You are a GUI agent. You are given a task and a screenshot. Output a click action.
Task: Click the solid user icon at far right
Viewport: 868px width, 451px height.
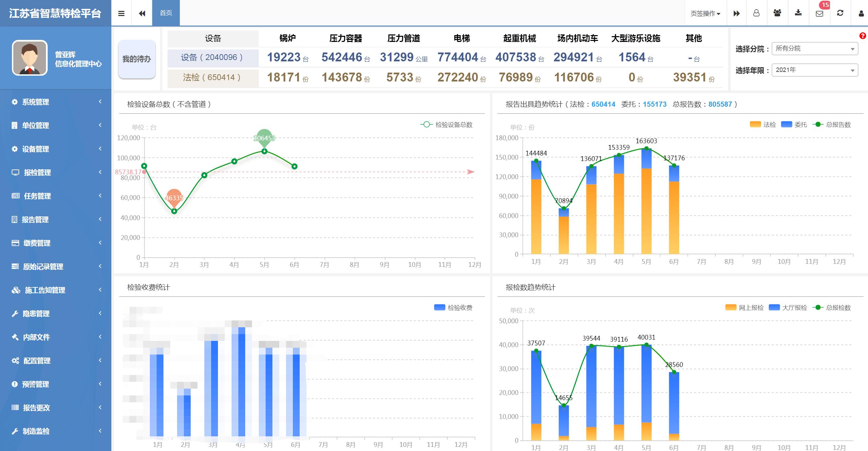[861, 13]
